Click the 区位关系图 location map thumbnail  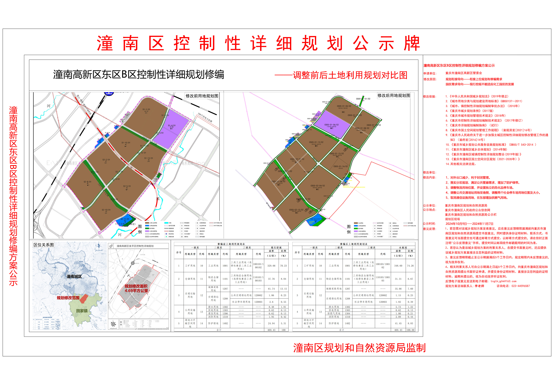(70, 286)
